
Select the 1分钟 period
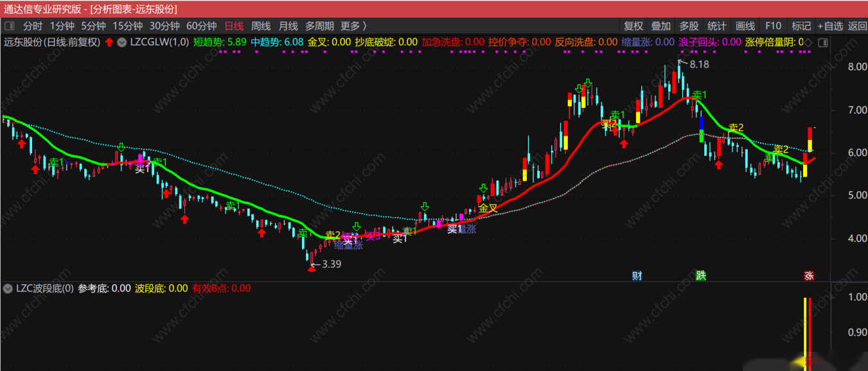coord(62,26)
